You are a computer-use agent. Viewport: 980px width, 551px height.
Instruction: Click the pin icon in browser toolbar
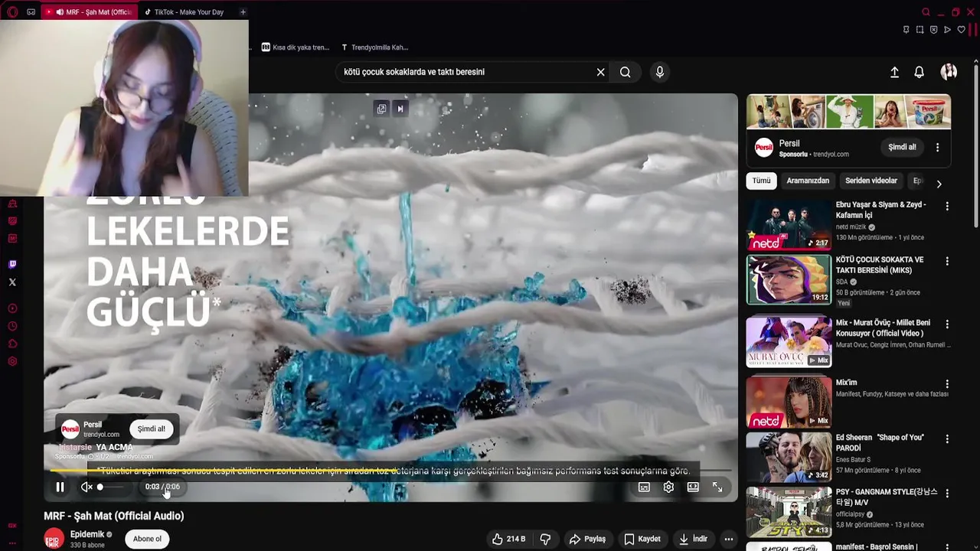pyautogui.click(x=906, y=30)
